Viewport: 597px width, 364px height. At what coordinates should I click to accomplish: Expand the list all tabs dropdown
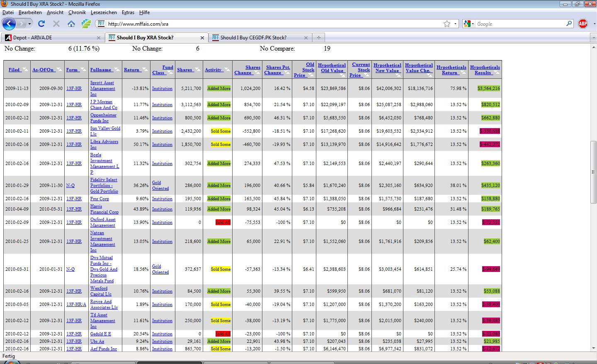[593, 37]
